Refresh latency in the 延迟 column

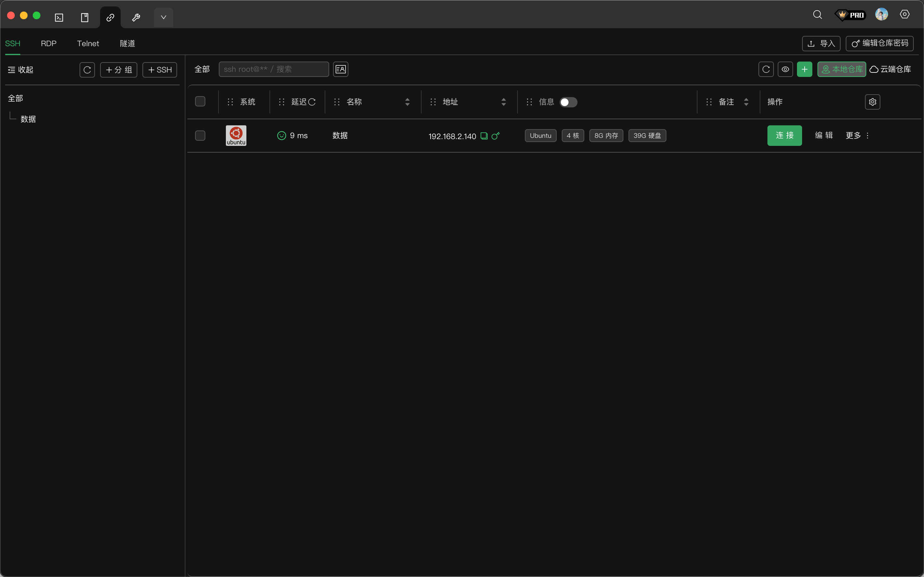312,102
